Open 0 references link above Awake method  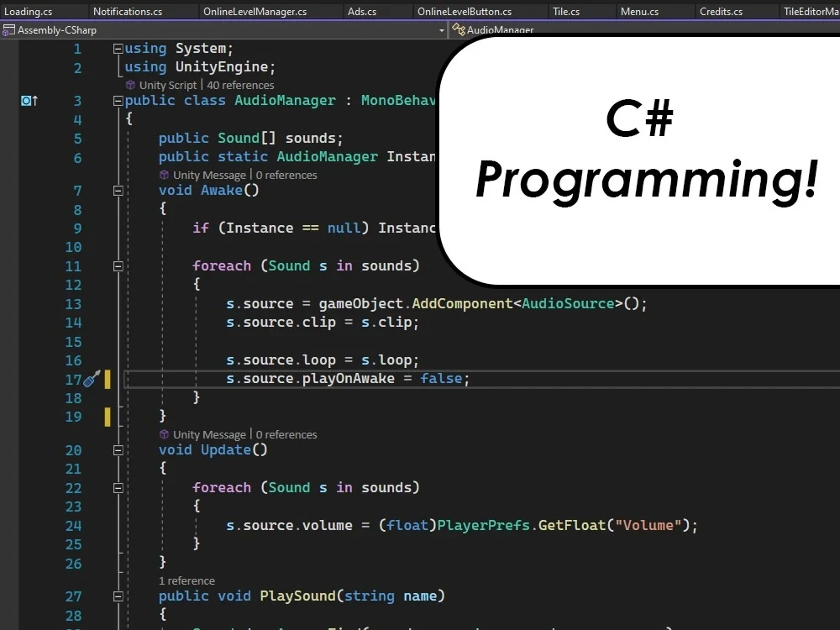286,176
